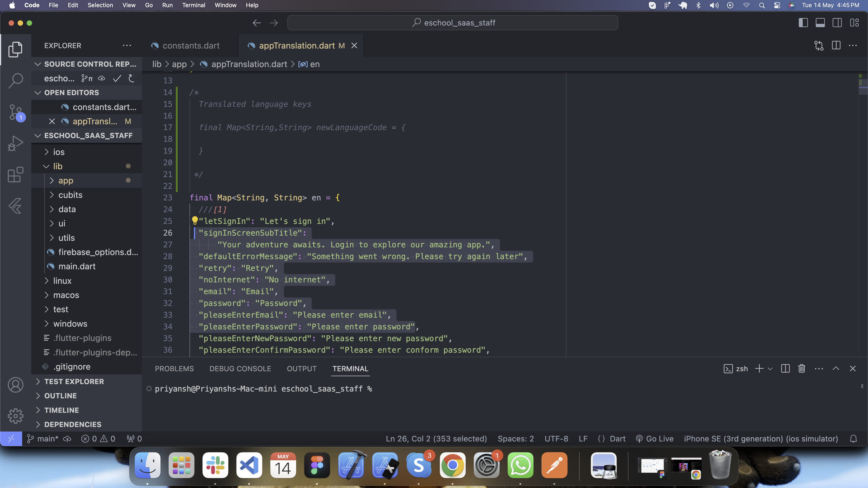This screenshot has width=868, height=488.
Task: Switch to the DEBUG CONSOLE tab
Action: (240, 369)
